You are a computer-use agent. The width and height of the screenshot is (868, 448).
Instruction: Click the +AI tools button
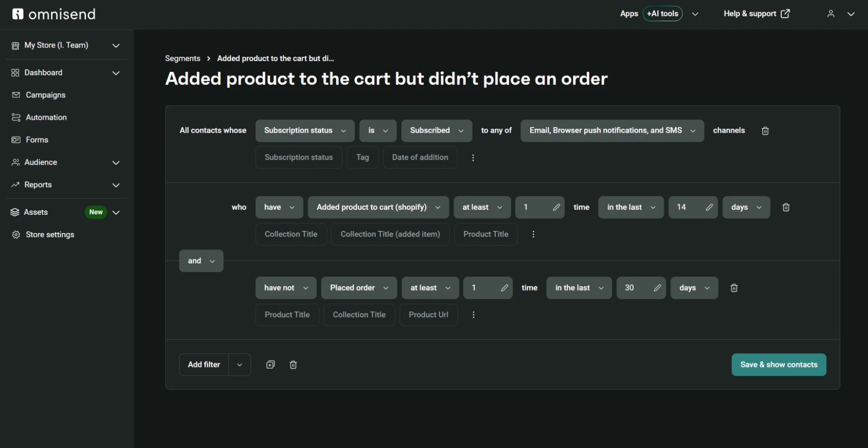[663, 14]
